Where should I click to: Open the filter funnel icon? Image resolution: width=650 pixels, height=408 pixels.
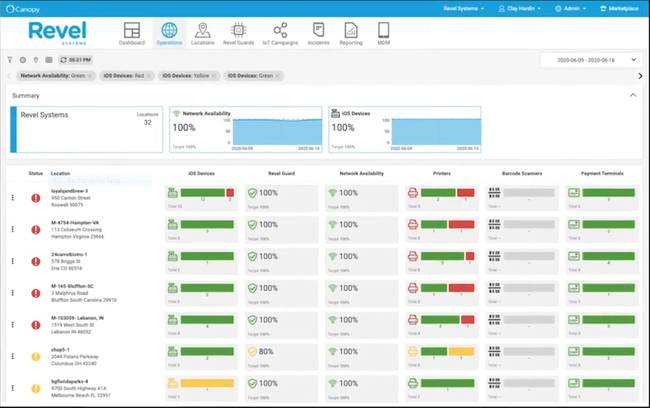click(10, 60)
